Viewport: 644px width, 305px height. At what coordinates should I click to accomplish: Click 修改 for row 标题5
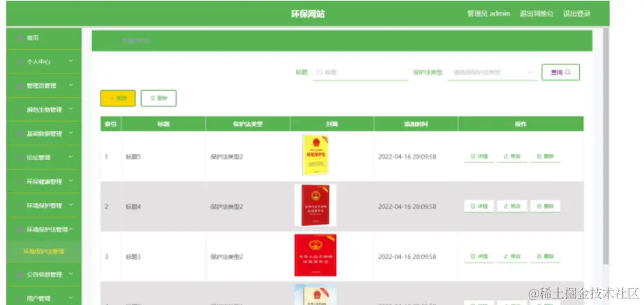click(512, 157)
